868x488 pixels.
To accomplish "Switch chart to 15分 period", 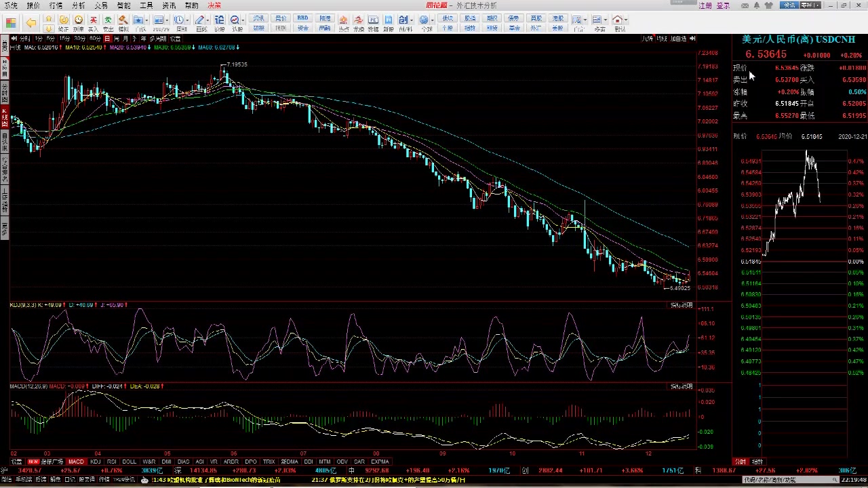I will 64,39.
